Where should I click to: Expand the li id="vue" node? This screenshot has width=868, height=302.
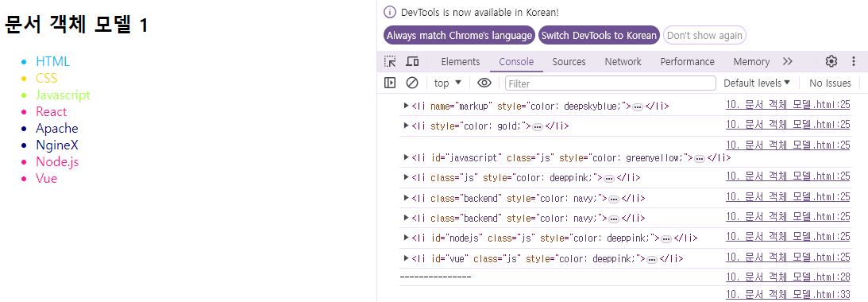407,257
